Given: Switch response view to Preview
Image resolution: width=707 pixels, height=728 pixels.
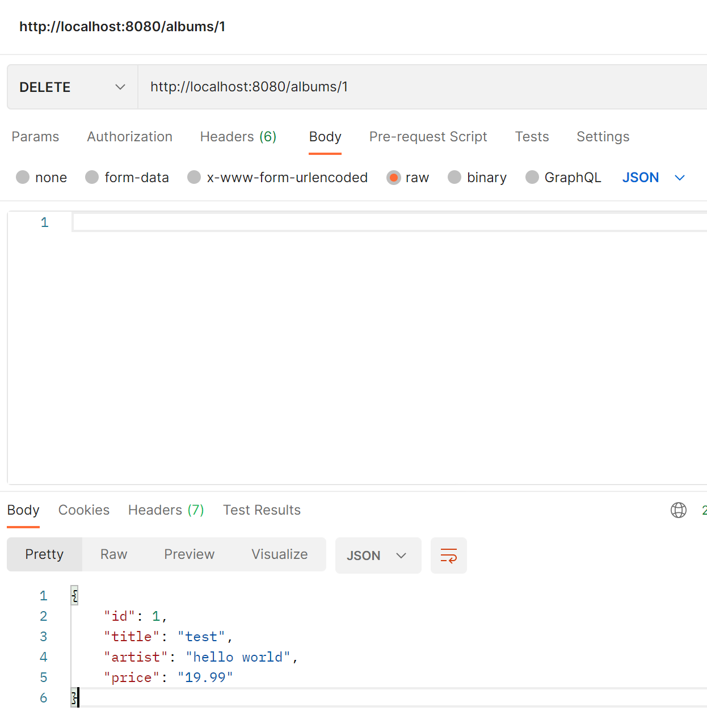Looking at the screenshot, I should 189,554.
